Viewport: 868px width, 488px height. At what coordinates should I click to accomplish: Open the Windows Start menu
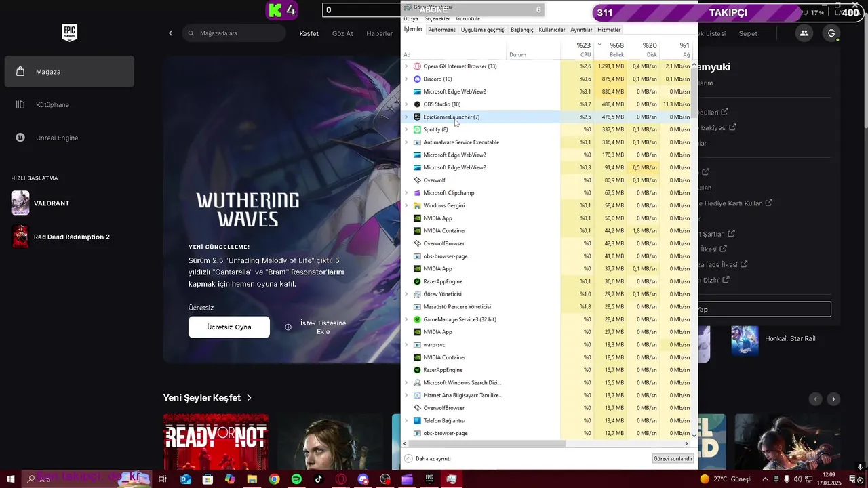click(x=10, y=479)
